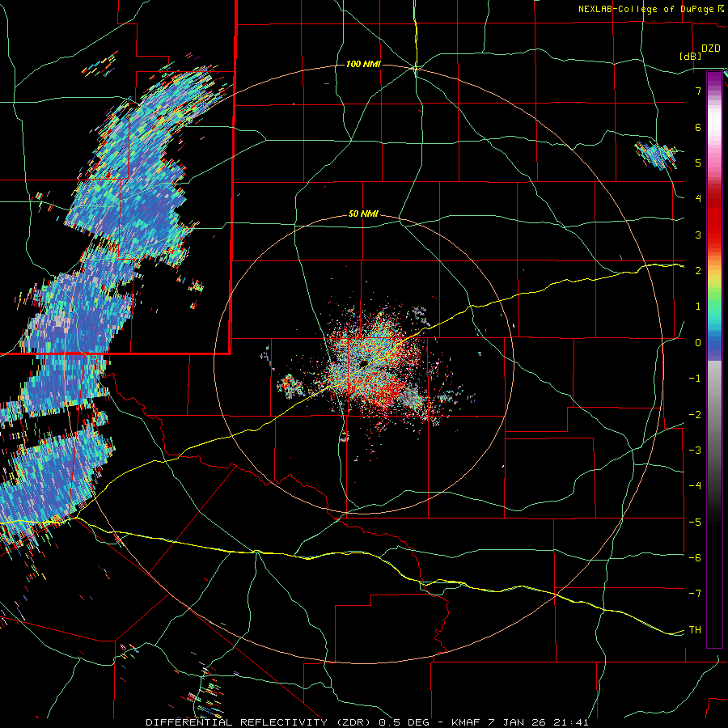Click the 'DIFFERENTIAL REFLECTIVITY (ZDR)' caption text
This screenshot has height=728, width=728.
pyautogui.click(x=259, y=722)
